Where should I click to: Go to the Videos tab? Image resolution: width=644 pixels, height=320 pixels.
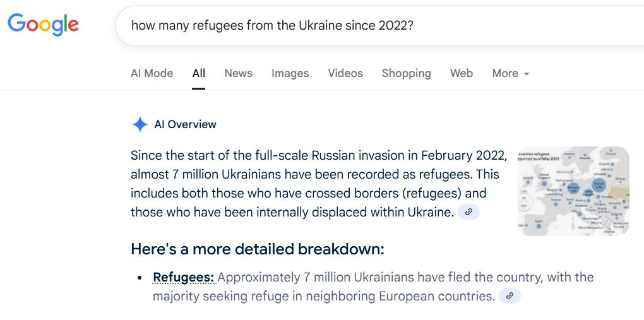345,73
